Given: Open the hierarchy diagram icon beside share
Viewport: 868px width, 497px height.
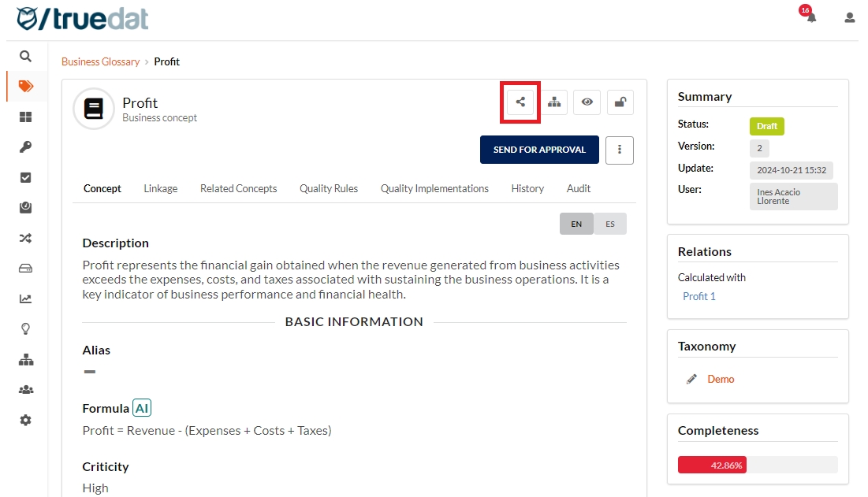Looking at the screenshot, I should click(x=554, y=102).
